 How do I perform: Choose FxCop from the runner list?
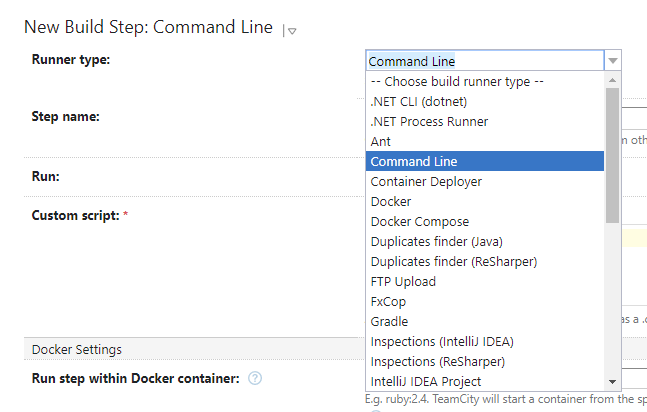coord(388,301)
